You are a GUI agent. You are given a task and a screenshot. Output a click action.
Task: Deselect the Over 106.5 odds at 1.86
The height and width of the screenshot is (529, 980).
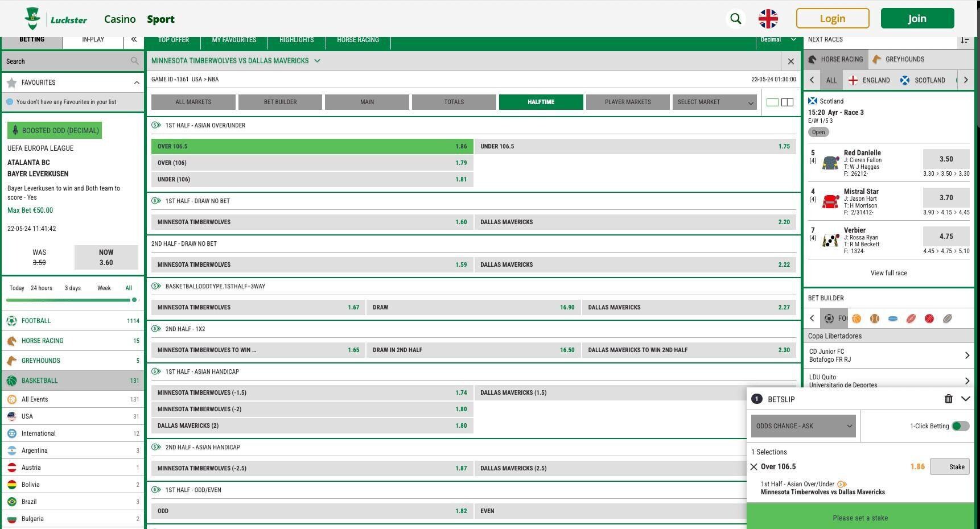312,146
